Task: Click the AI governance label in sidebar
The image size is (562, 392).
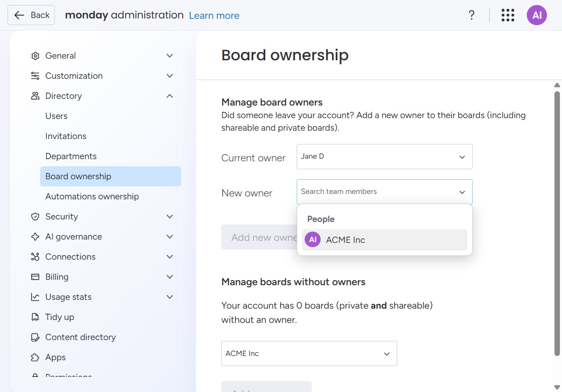Action: pyautogui.click(x=73, y=237)
